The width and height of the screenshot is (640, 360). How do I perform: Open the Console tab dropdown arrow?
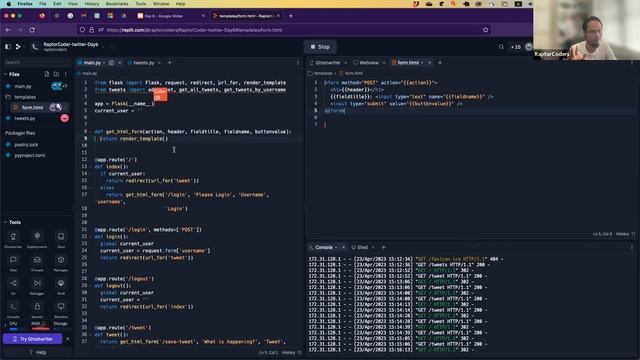(336, 247)
